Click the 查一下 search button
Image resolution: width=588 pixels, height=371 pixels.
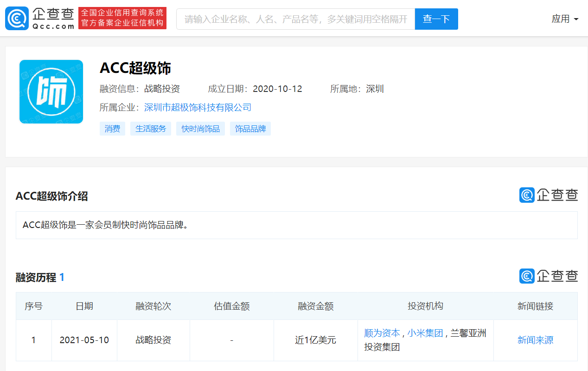click(436, 19)
